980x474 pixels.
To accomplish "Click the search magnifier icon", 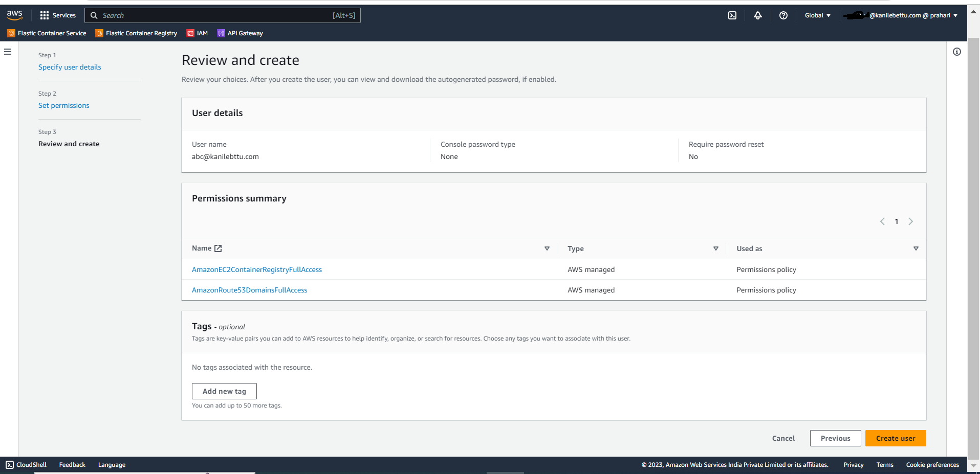I will (x=94, y=15).
